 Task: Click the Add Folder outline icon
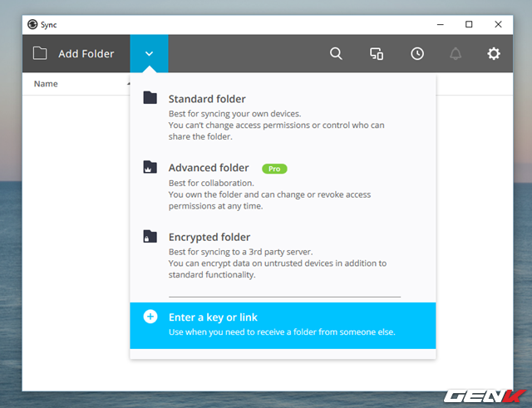click(x=40, y=54)
